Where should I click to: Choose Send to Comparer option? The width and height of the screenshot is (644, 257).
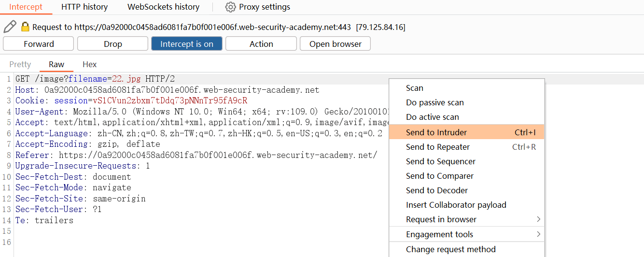click(x=440, y=176)
